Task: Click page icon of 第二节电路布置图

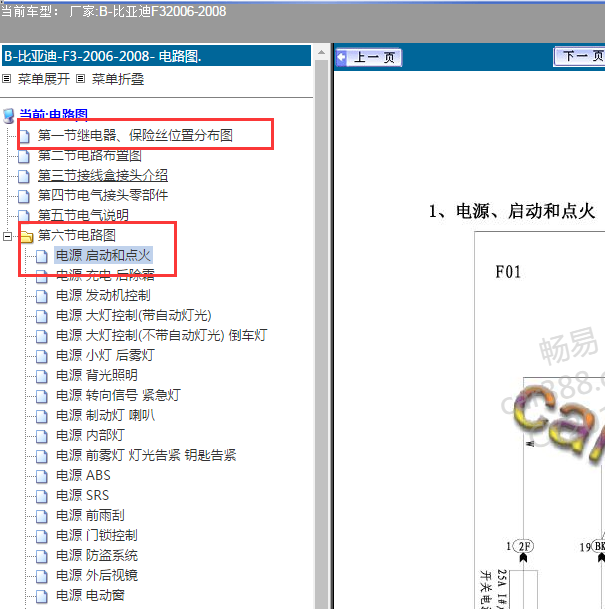Action: (x=24, y=157)
